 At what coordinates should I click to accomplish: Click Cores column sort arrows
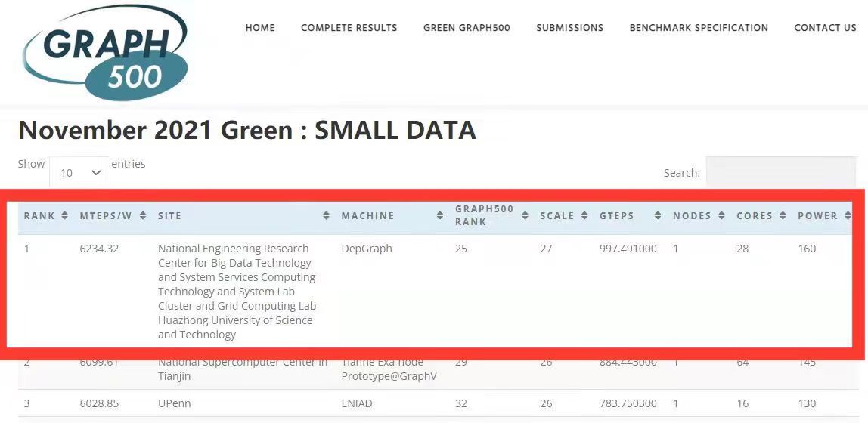tap(783, 216)
